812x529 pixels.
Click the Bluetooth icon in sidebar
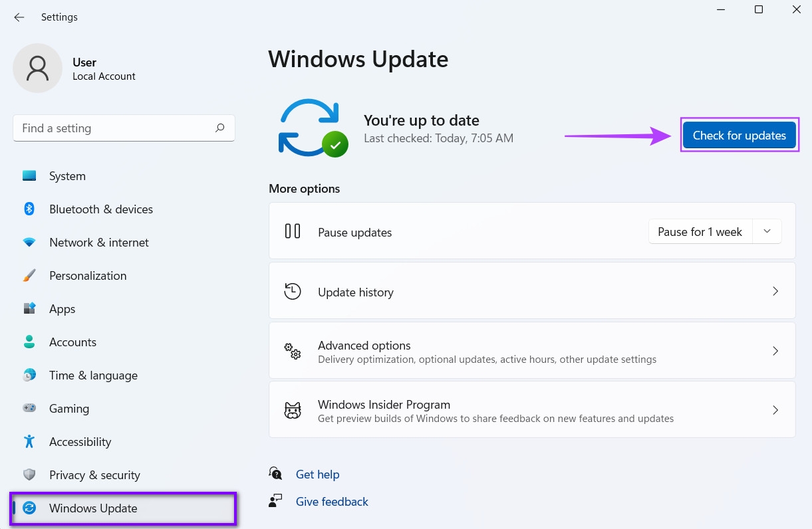(29, 209)
